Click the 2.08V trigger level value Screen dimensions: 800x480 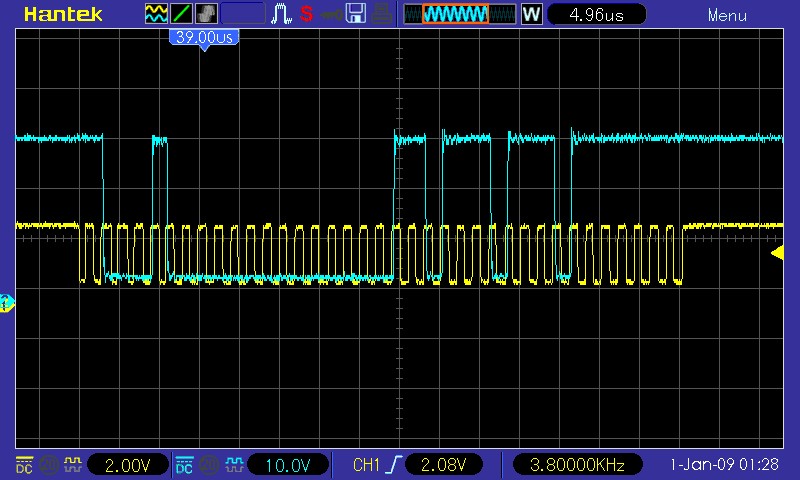click(444, 465)
